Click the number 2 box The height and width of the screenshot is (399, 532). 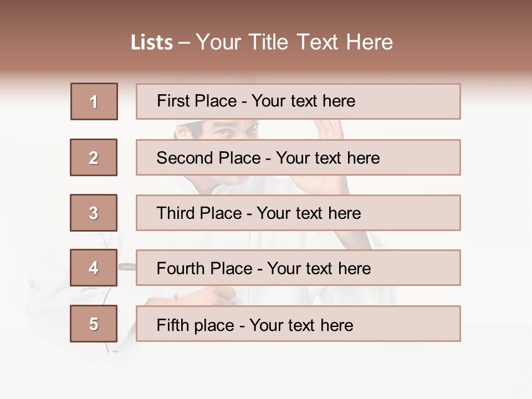point(94,157)
